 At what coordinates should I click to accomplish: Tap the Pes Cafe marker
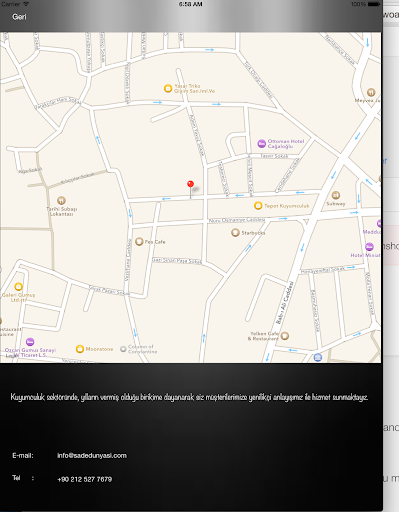click(x=139, y=241)
